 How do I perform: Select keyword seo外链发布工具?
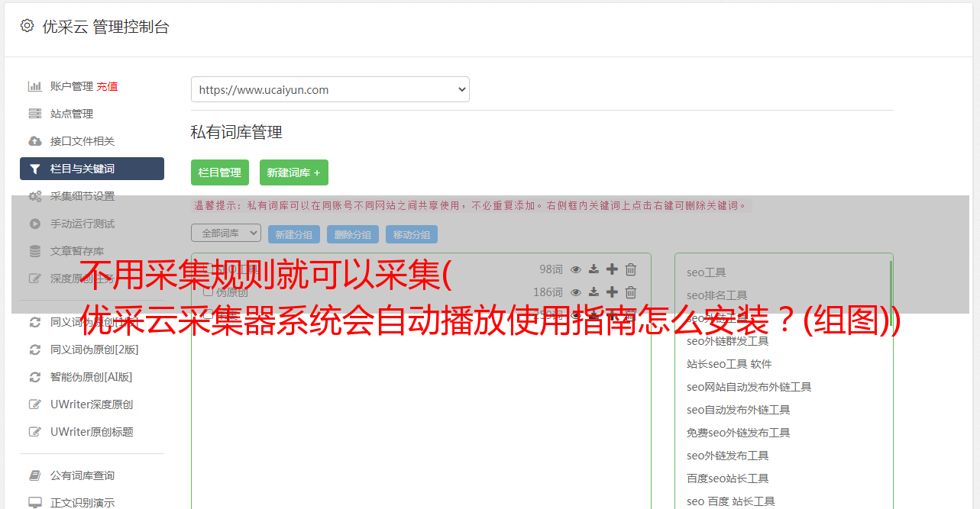click(x=727, y=456)
